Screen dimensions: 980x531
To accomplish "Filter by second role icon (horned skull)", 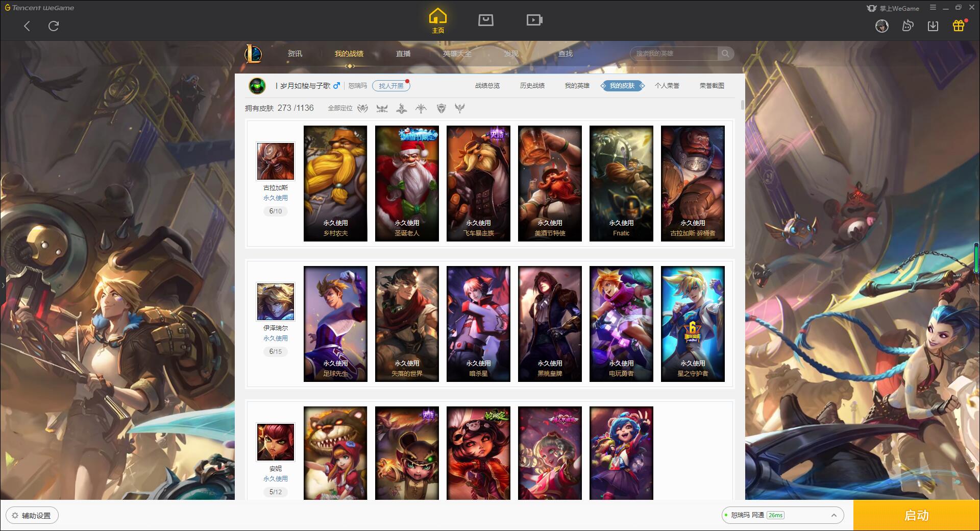I will (x=382, y=108).
